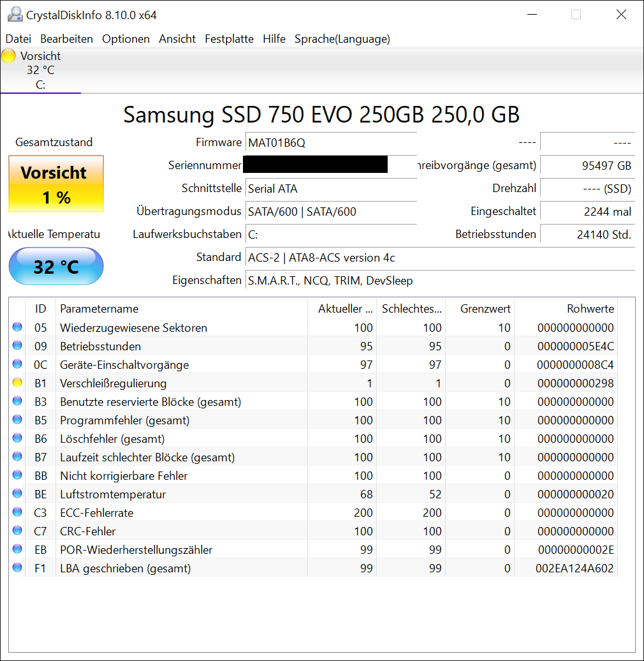This screenshot has width=644, height=661.
Task: Click blue status dot for CRC-Fehler
Action: 17,530
